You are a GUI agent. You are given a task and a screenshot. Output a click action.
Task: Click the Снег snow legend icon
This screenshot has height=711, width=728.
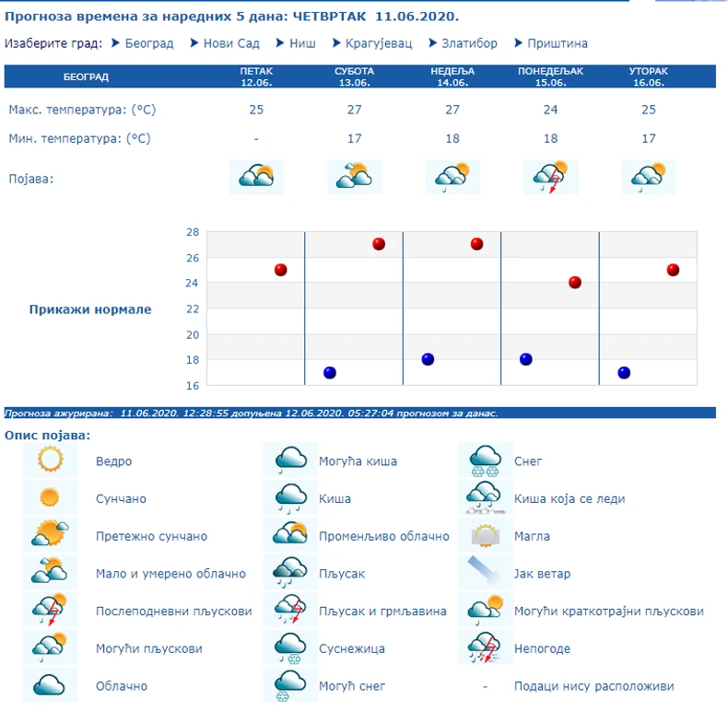[x=484, y=460]
